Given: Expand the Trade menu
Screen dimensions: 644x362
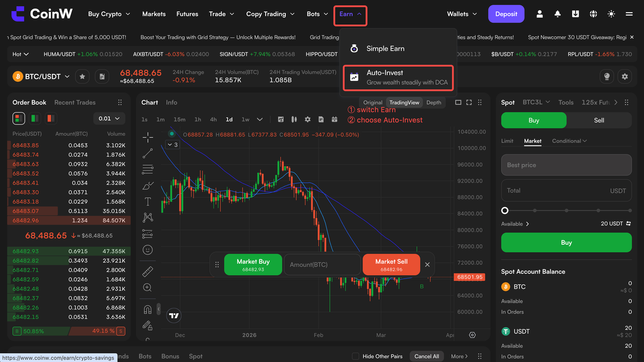Looking at the screenshot, I should [x=222, y=14].
